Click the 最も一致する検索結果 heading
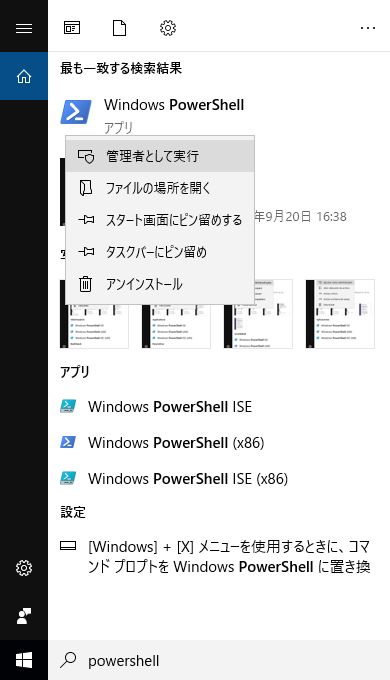Viewport: 390px width, 680px height. [121, 68]
